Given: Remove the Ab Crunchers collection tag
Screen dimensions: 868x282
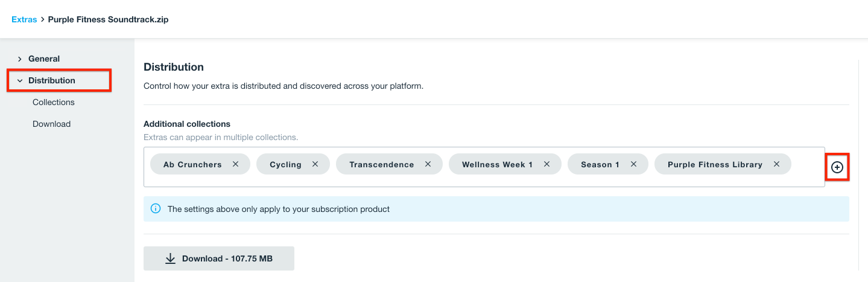Looking at the screenshot, I should pyautogui.click(x=236, y=164).
